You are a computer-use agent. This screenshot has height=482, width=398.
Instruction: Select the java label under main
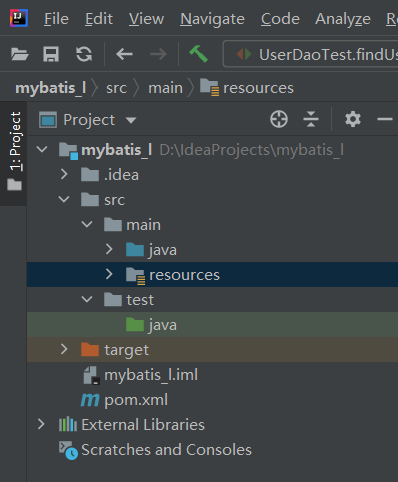pyautogui.click(x=163, y=250)
